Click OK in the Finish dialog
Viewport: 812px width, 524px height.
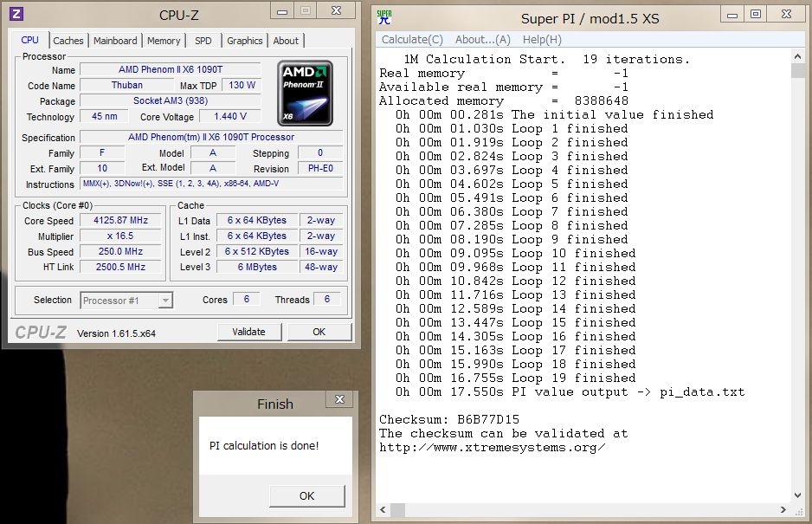[306, 496]
